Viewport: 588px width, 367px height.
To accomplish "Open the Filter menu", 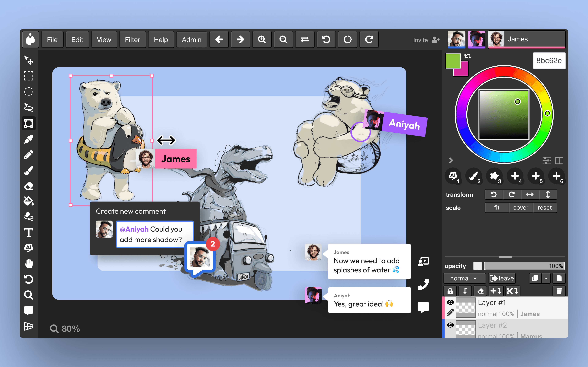I will 132,40.
